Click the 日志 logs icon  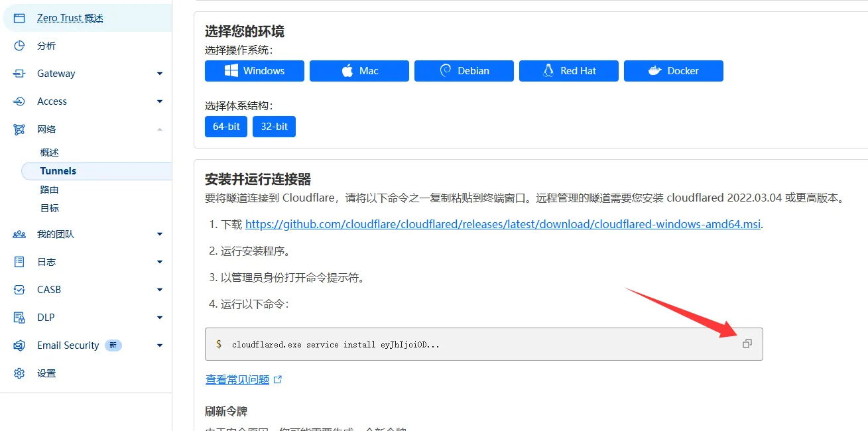[x=19, y=262]
